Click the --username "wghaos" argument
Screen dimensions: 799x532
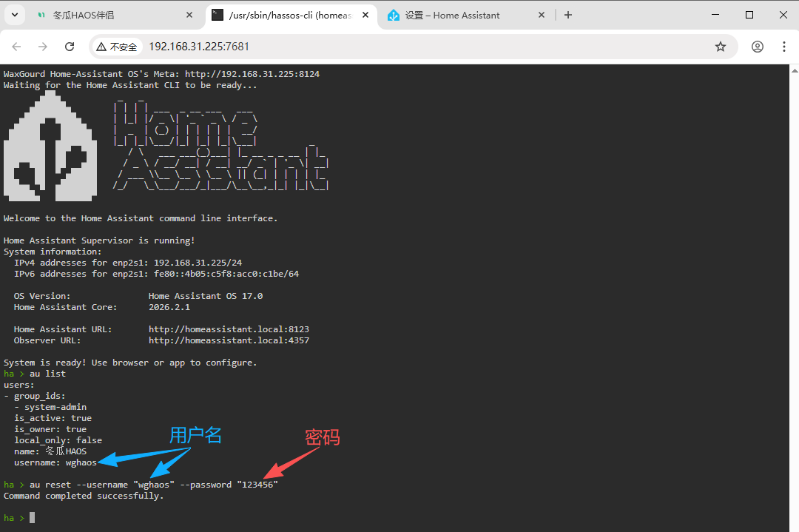(x=125, y=485)
